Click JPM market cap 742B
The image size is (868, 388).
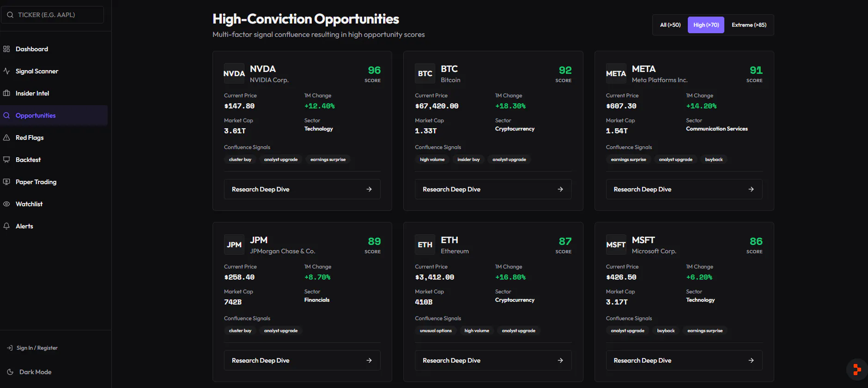[233, 302]
